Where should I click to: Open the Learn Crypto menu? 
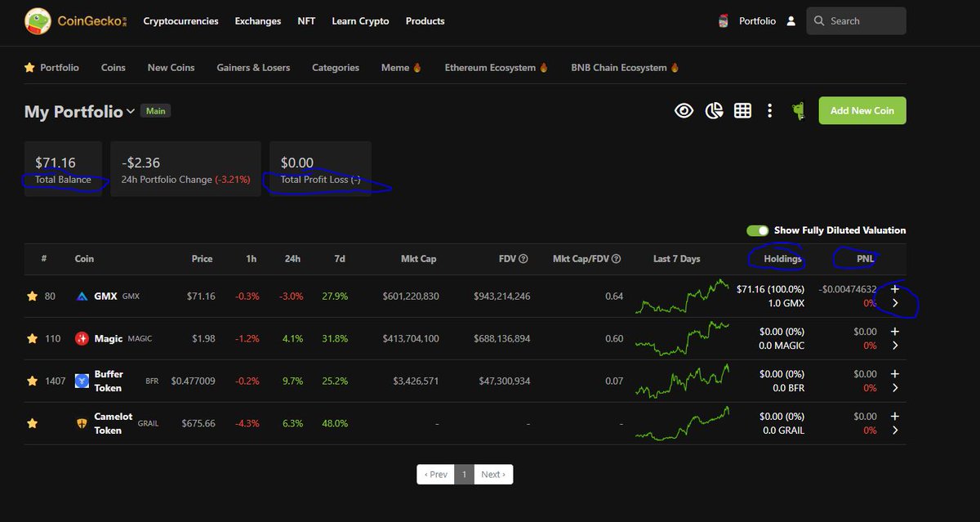tap(360, 21)
